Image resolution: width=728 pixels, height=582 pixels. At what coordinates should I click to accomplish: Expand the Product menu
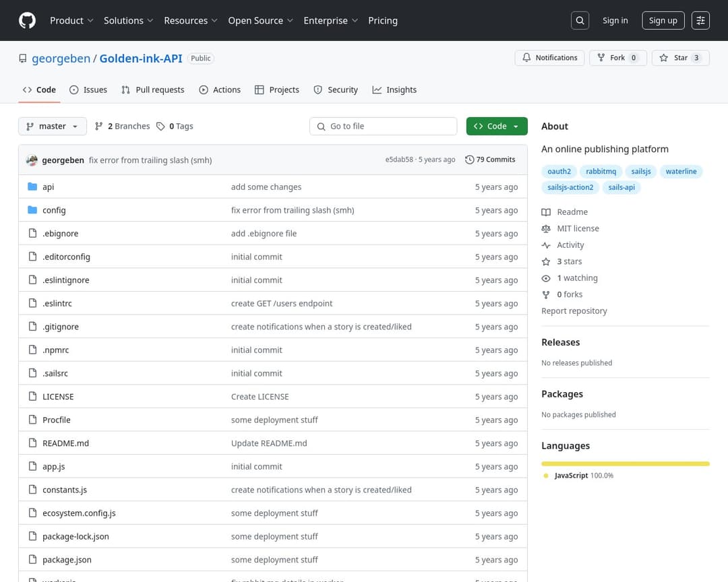pos(71,20)
